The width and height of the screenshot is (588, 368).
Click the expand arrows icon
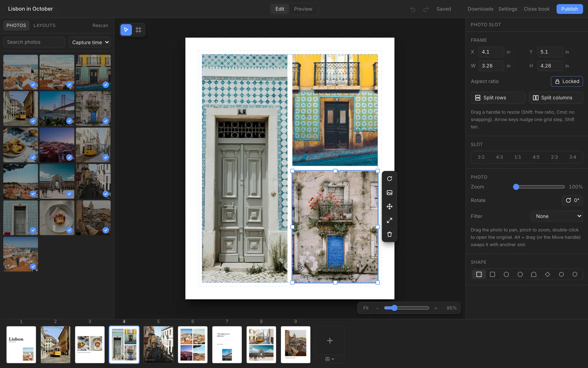click(390, 220)
